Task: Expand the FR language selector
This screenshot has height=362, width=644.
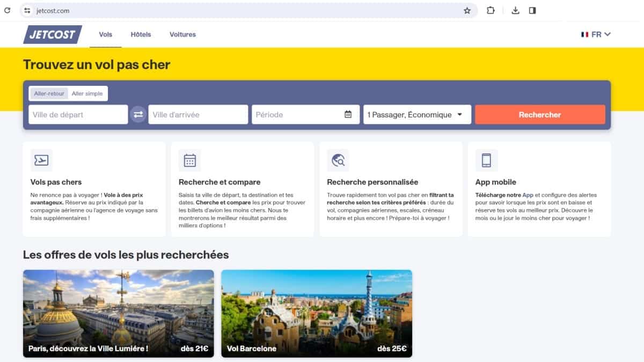Action: [596, 34]
